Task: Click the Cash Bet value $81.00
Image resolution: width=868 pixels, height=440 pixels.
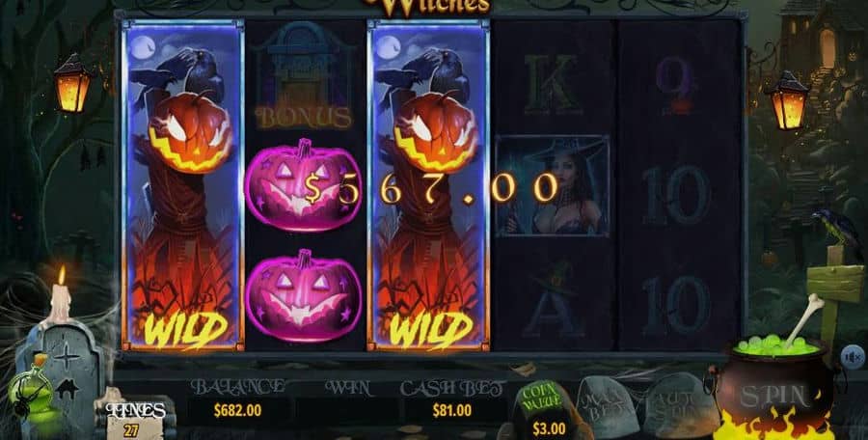Action: click(452, 411)
